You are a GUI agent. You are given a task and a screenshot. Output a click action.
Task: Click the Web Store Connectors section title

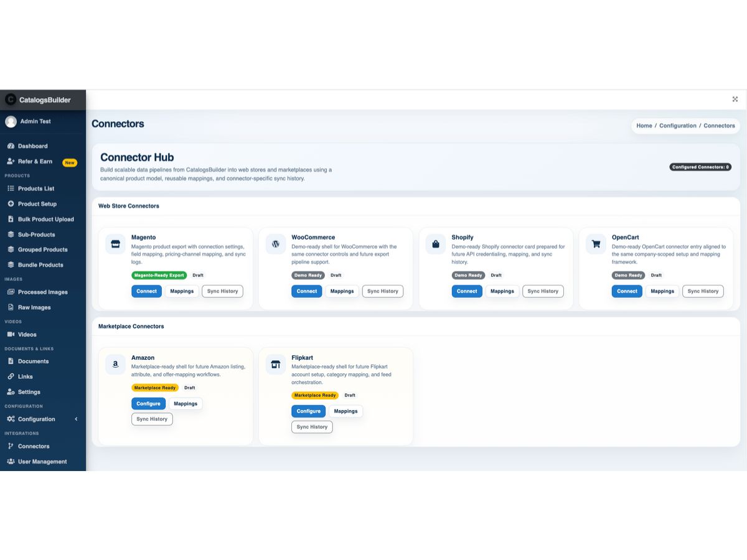[x=129, y=206]
